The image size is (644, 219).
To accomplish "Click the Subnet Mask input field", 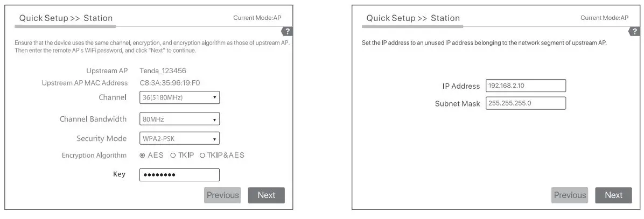I will coord(526,103).
